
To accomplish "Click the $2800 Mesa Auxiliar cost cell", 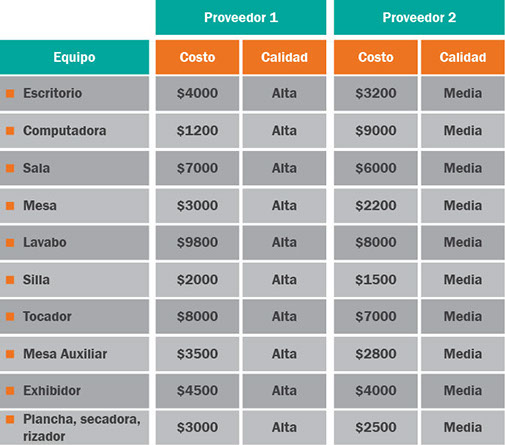I will tap(376, 354).
